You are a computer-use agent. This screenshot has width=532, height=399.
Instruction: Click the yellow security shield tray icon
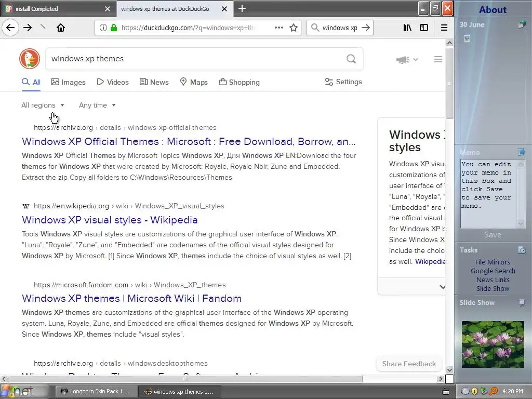[475, 391]
